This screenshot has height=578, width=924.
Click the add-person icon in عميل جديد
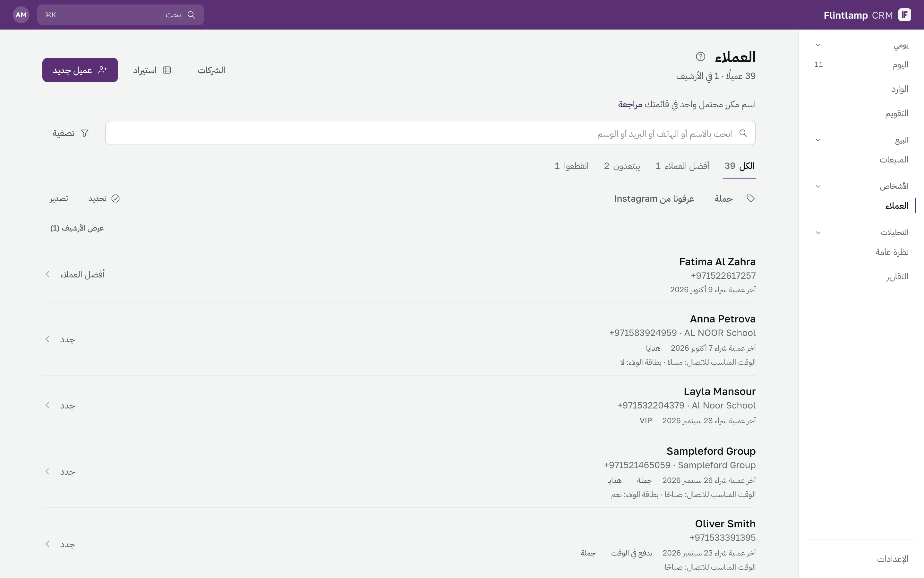coord(102,70)
